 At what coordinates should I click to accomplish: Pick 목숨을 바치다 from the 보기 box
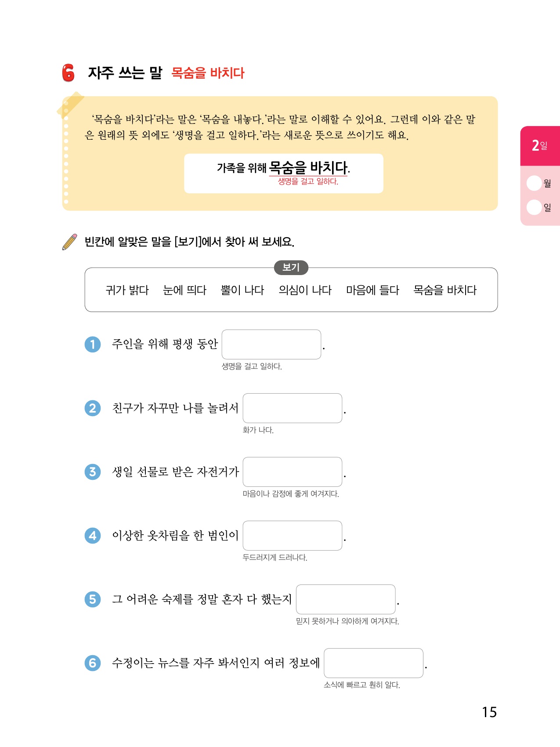(x=445, y=290)
